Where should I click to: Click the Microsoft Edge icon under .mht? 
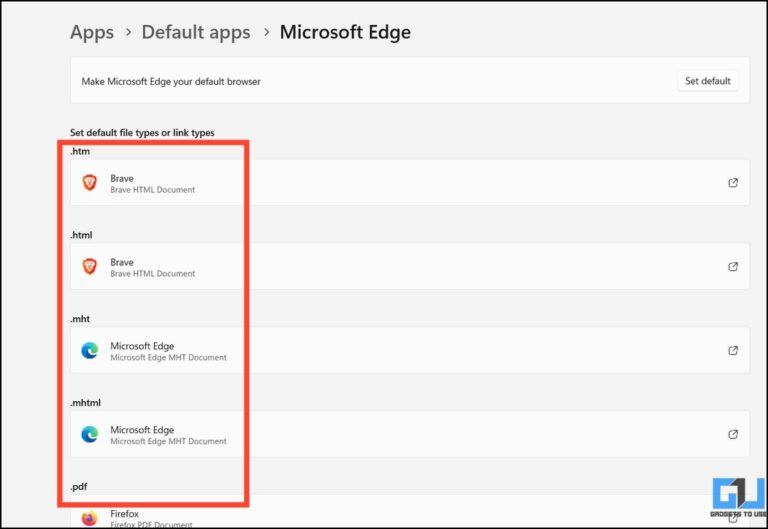[x=90, y=351]
